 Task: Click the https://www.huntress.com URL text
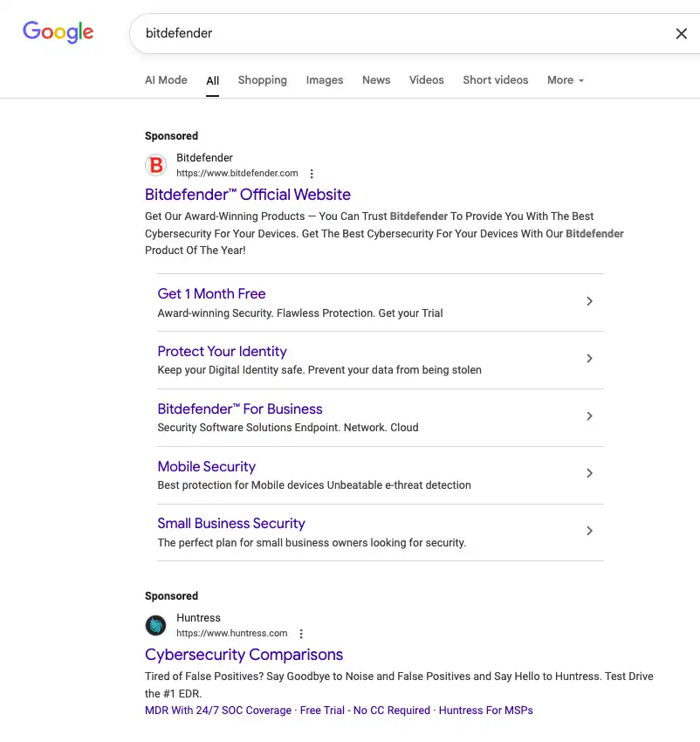pyautogui.click(x=232, y=633)
